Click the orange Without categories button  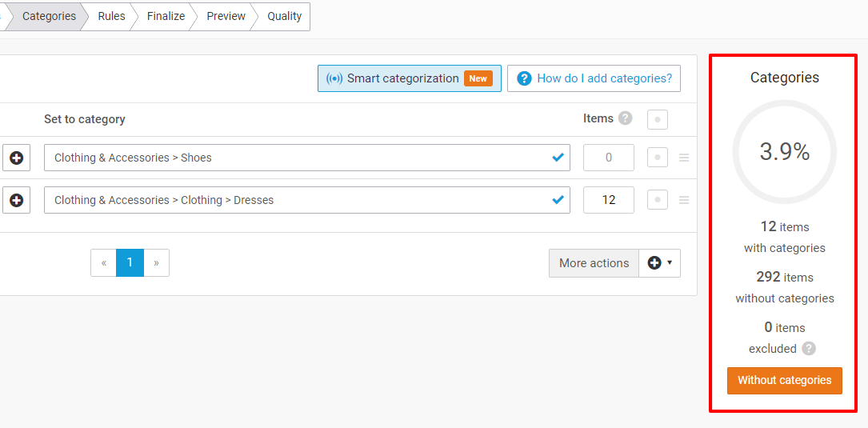[785, 380]
